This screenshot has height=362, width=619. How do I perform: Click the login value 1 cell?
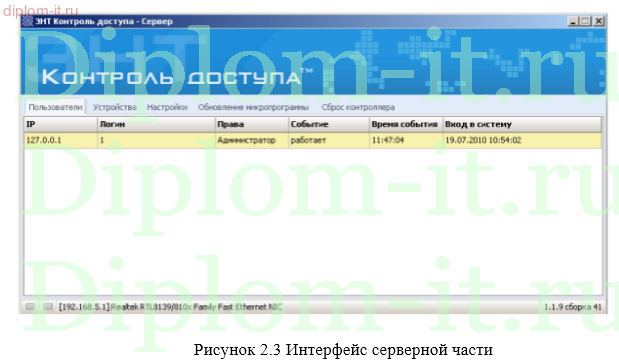156,140
